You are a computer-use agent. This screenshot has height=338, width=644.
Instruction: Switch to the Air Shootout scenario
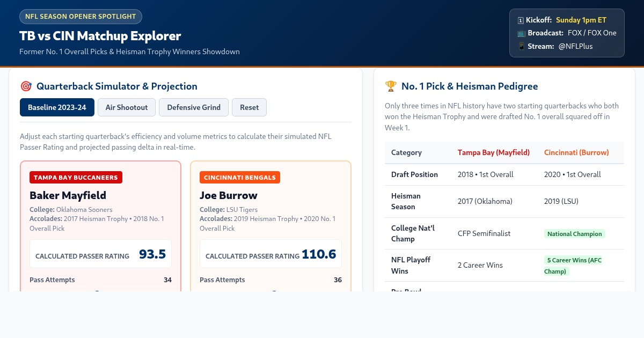click(x=127, y=107)
